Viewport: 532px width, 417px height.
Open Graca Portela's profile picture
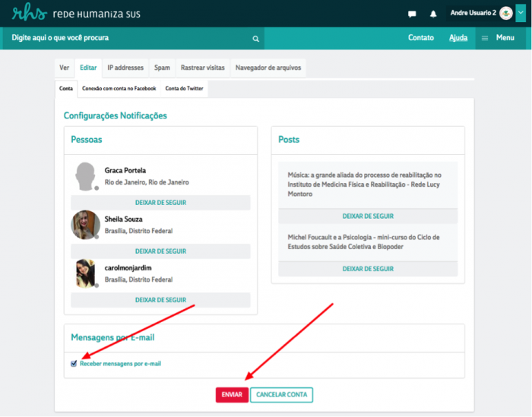86,176
